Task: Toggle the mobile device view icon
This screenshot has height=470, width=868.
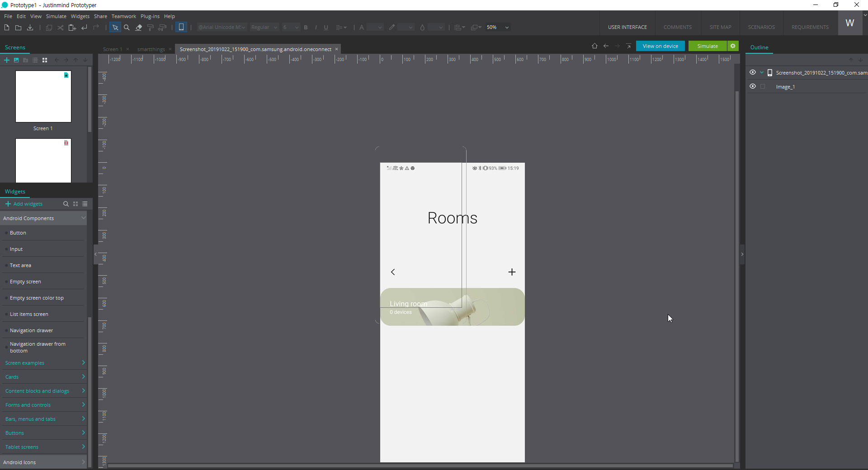Action: [x=181, y=27]
